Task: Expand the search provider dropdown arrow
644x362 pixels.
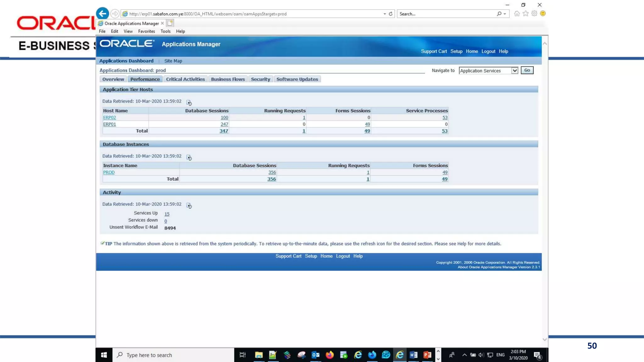Action: 505,14
